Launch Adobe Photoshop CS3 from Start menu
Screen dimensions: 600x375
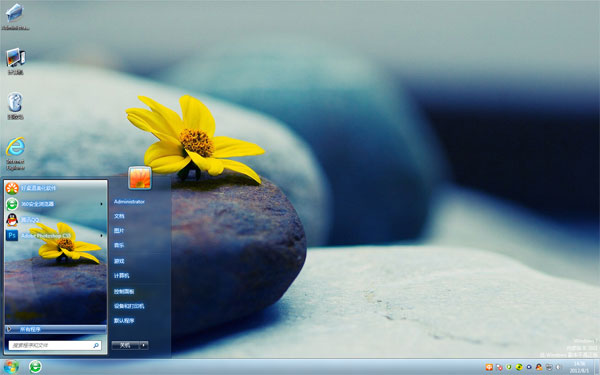[x=55, y=235]
